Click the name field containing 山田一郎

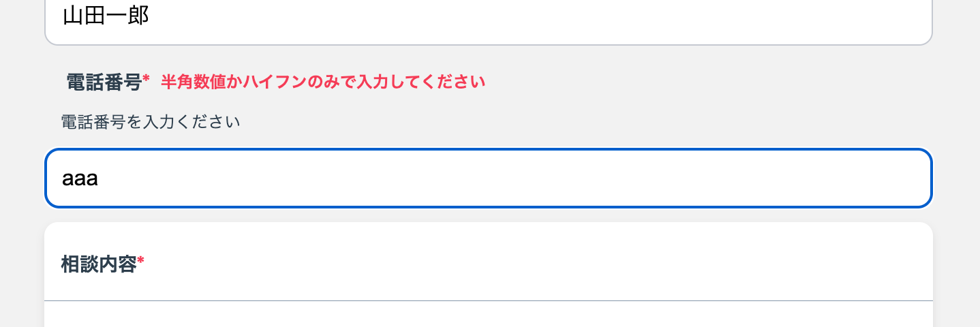pyautogui.click(x=488, y=20)
